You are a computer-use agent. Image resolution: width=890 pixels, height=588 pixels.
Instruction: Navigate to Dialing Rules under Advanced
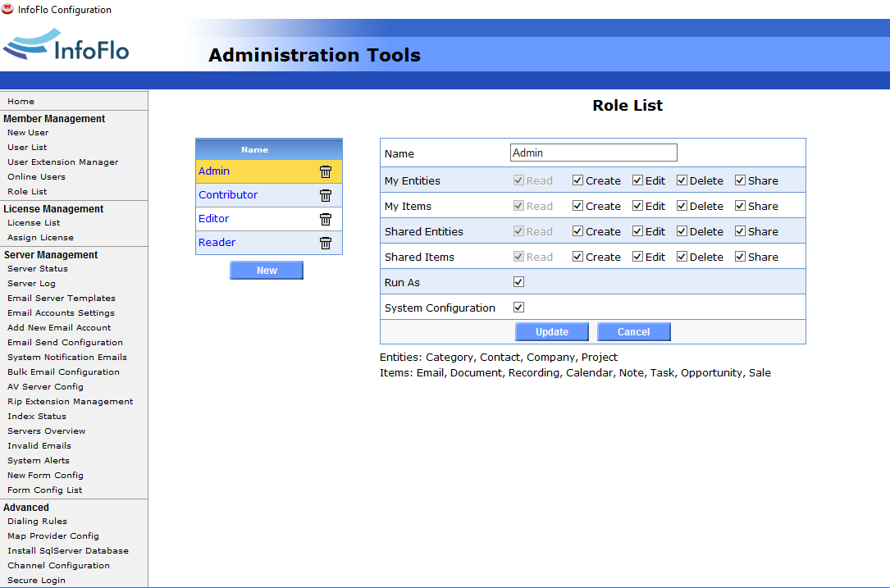tap(37, 522)
